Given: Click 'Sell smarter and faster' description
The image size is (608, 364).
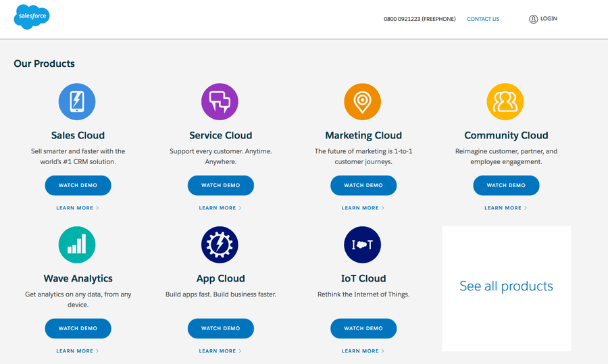Looking at the screenshot, I should 78,156.
